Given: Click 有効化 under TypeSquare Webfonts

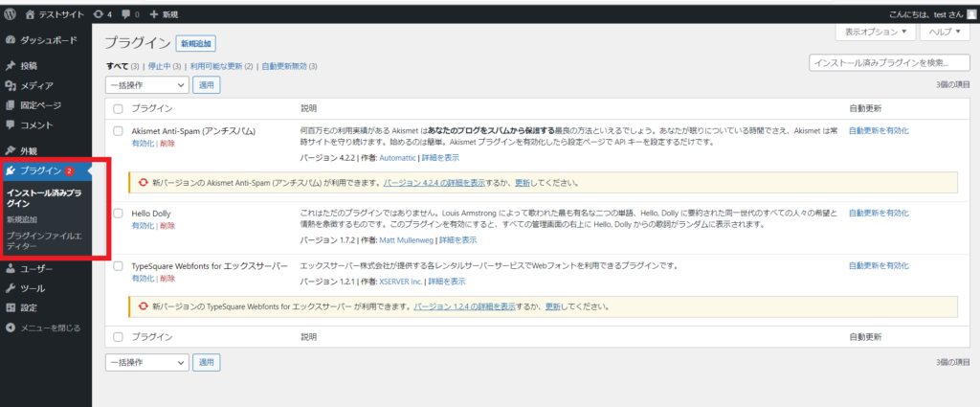Looking at the screenshot, I should pos(144,279).
